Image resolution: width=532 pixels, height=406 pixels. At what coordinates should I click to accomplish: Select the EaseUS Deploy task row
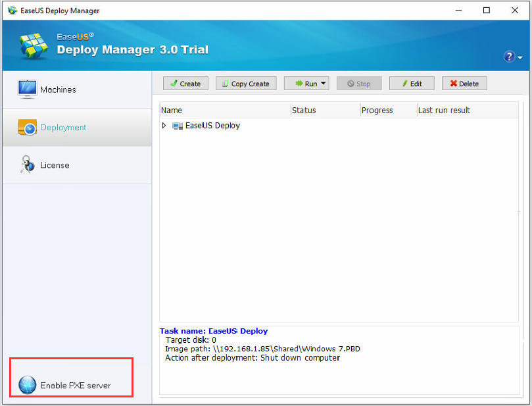(x=339, y=126)
